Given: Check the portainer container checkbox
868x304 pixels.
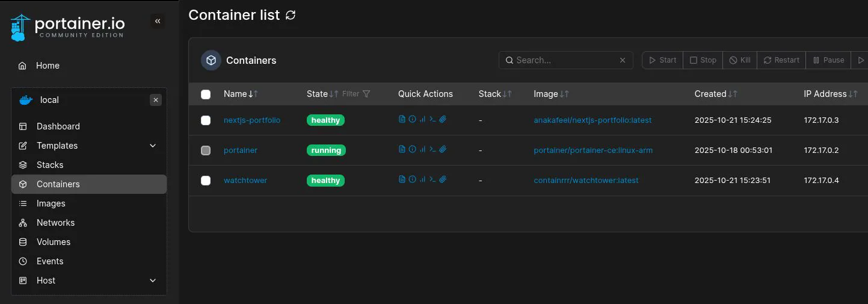Looking at the screenshot, I should click(x=206, y=150).
